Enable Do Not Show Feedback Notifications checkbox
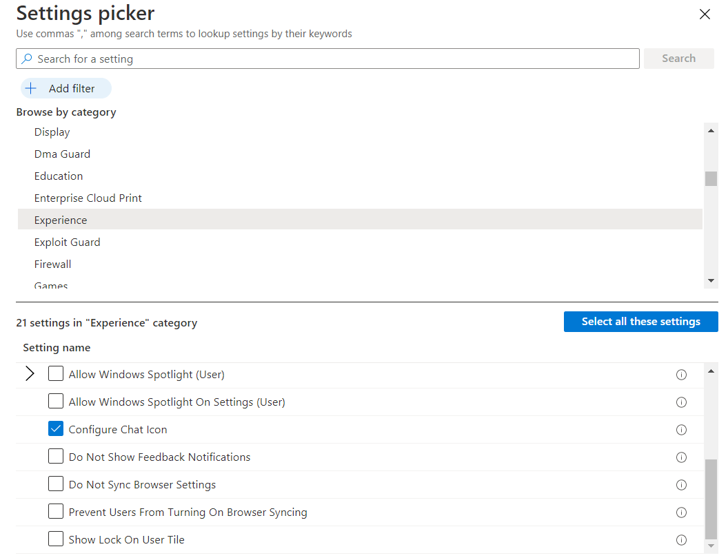 [56, 457]
